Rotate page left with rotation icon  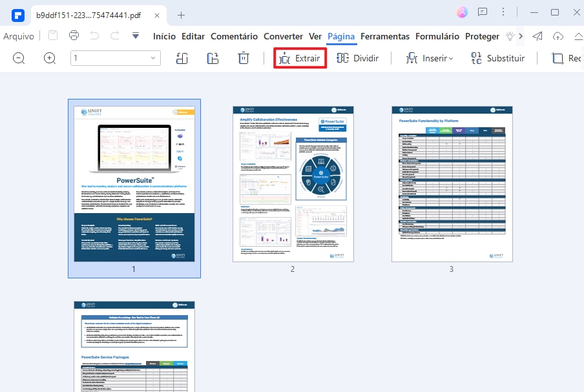[x=182, y=57]
